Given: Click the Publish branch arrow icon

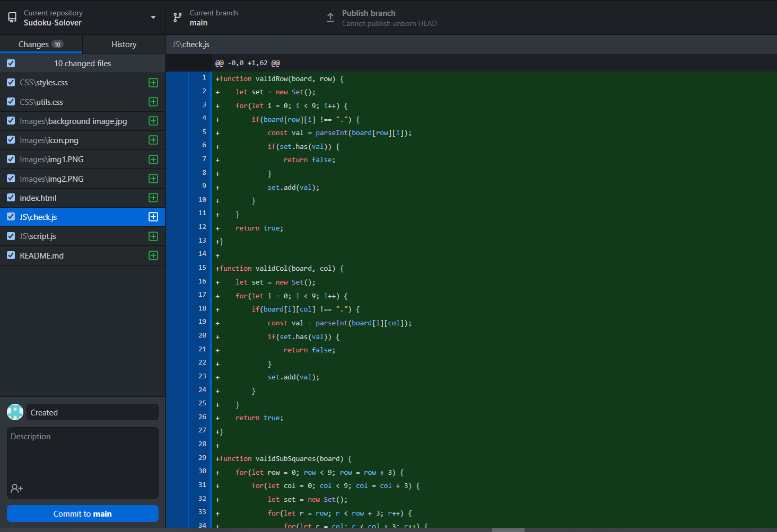Looking at the screenshot, I should pos(330,17).
